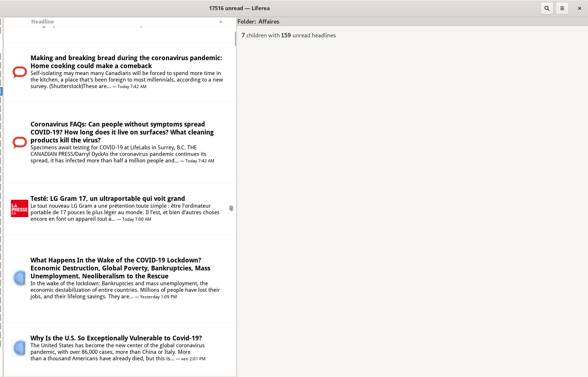Click 'Folder: Affaires' title in content pane
Viewport: 588px width, 377px height.
258,21
